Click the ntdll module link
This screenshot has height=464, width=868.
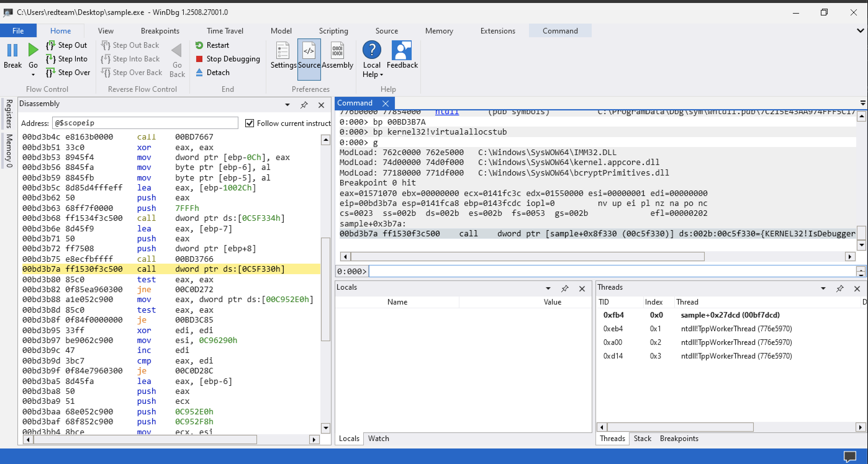pos(447,112)
